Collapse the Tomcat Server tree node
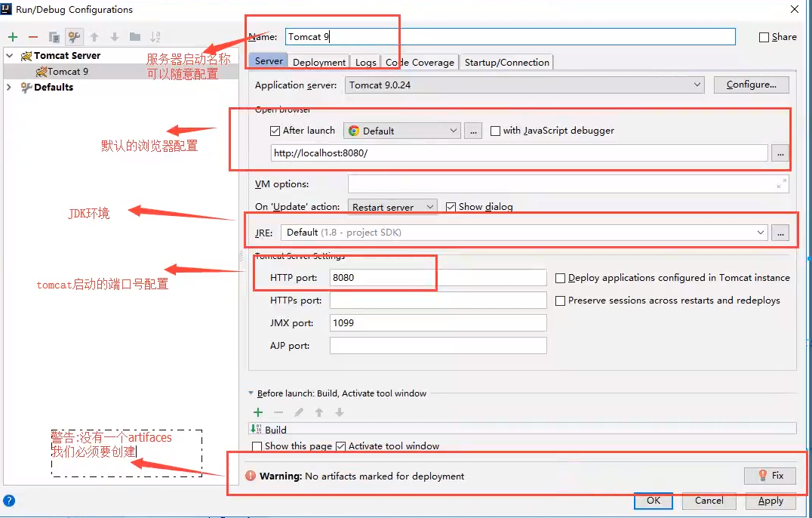The height and width of the screenshot is (518, 812). (8, 55)
